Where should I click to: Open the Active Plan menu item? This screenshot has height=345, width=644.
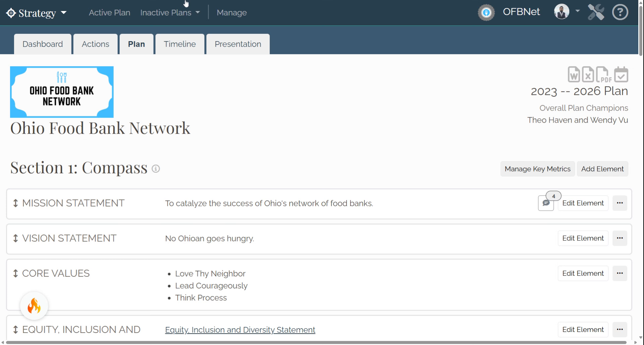[x=109, y=13]
